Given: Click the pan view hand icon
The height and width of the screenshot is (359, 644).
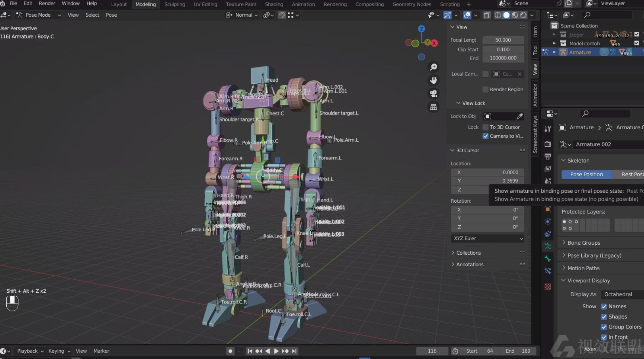Looking at the screenshot, I should click(x=434, y=80).
